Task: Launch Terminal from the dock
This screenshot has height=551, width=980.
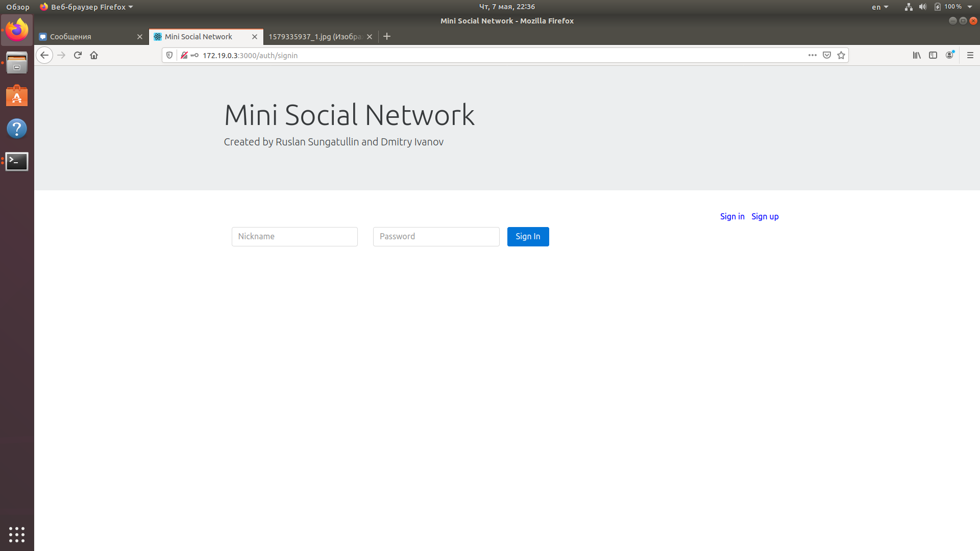Action: 17,161
